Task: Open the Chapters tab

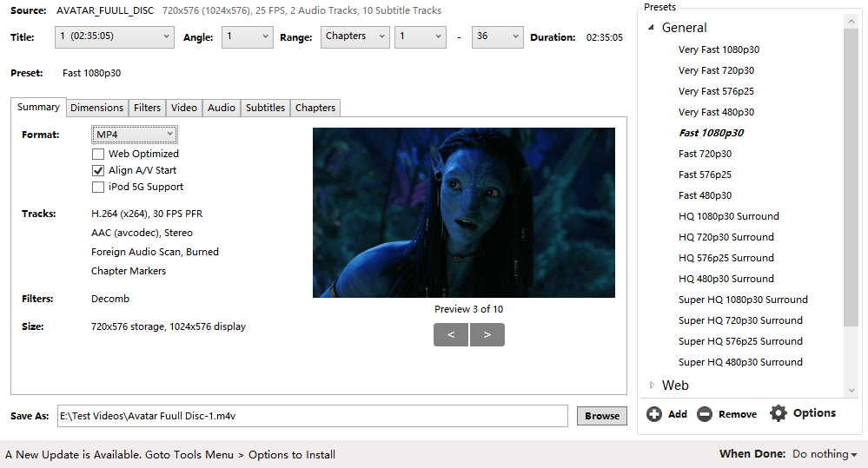Action: click(315, 108)
